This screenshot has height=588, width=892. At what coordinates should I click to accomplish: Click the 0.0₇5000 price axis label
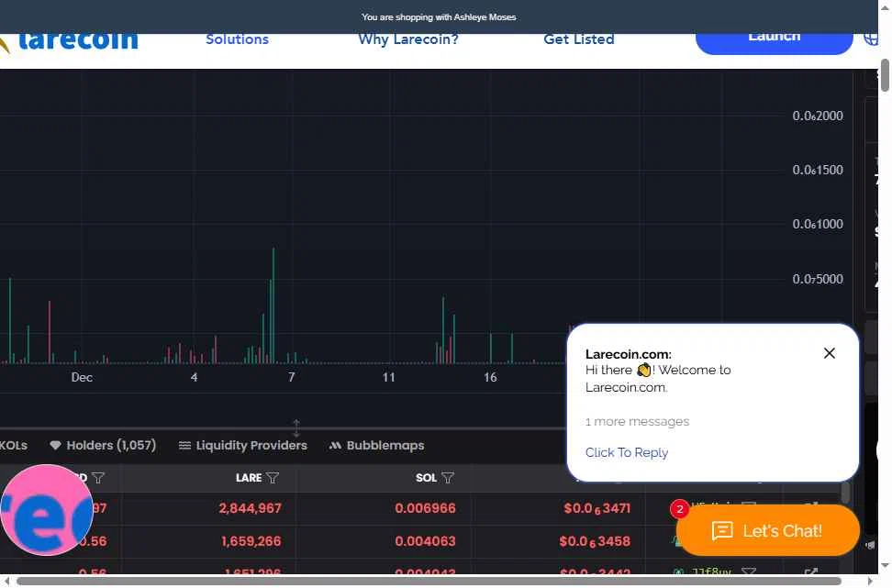point(818,279)
